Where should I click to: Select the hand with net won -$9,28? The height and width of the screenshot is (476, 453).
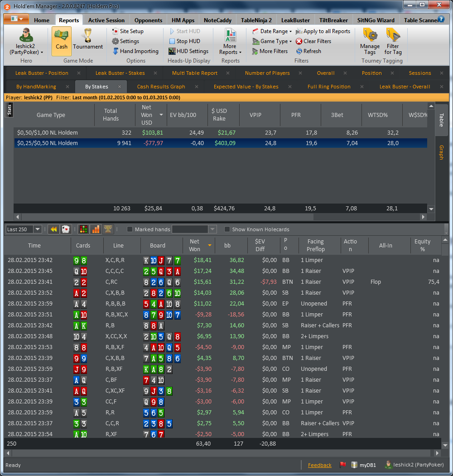(223, 315)
